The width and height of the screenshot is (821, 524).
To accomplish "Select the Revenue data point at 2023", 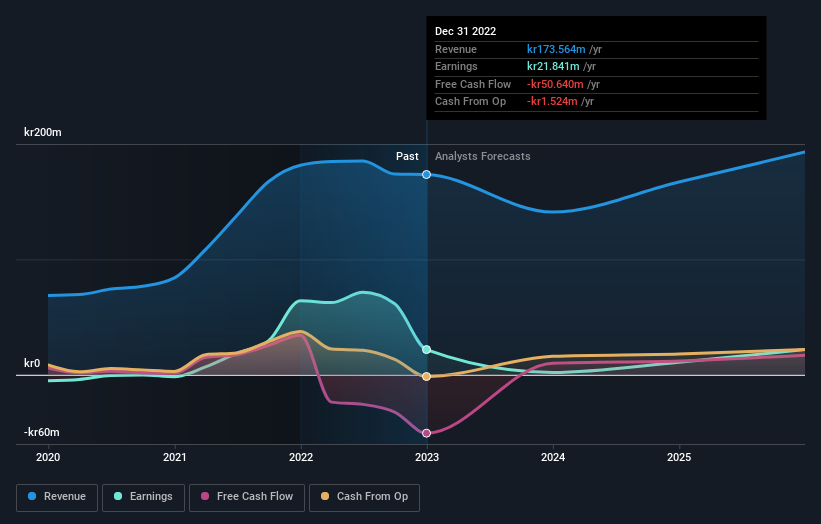I will [x=427, y=174].
